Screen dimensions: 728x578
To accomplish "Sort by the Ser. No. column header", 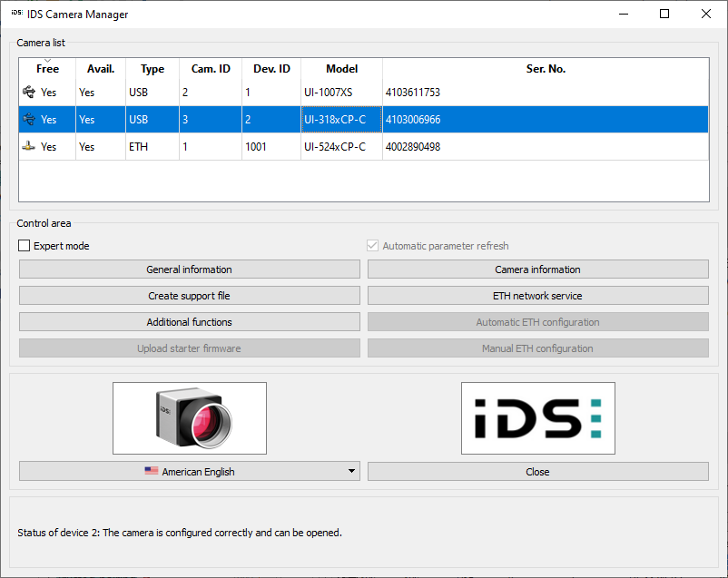I will pyautogui.click(x=546, y=69).
